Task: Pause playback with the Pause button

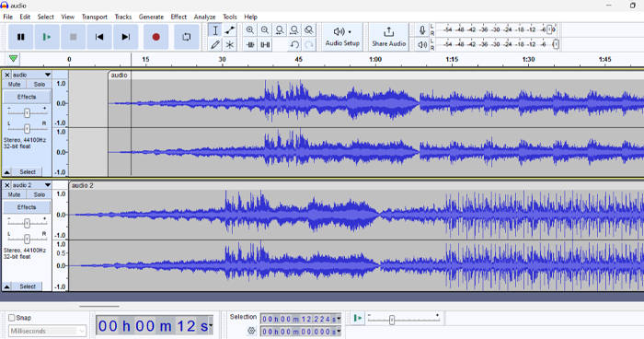Action: click(x=20, y=37)
